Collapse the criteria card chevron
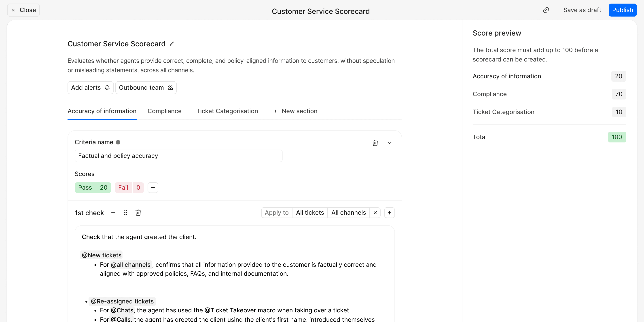 (389, 143)
